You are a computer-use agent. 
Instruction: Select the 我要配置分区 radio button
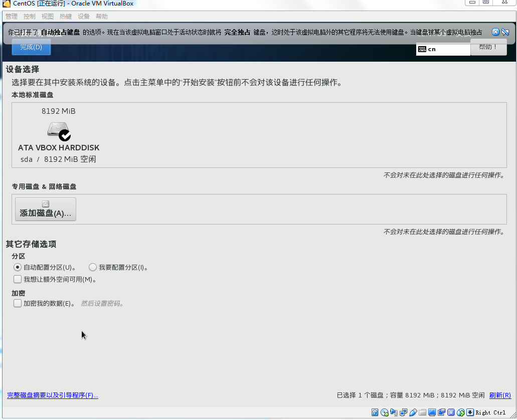(93, 267)
